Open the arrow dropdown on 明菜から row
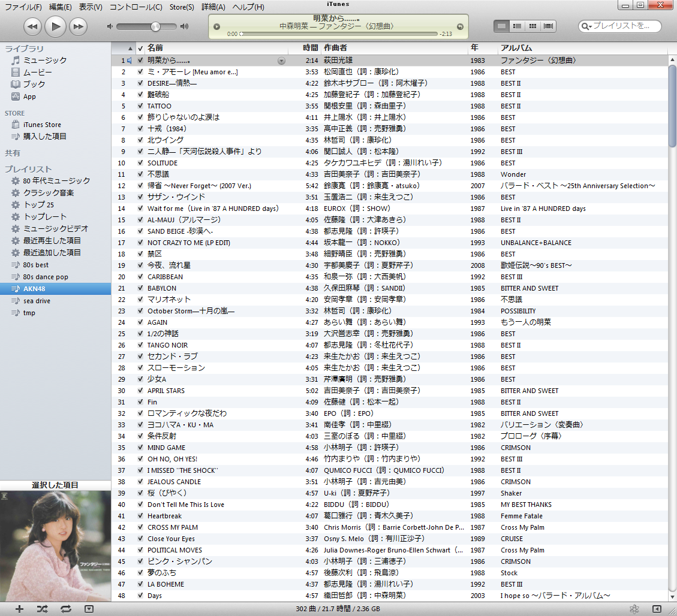Viewport: 677px width, 616px height. click(281, 61)
